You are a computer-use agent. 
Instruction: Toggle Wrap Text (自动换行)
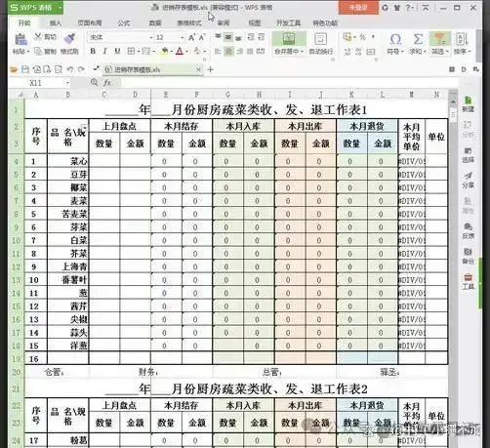coord(320,44)
